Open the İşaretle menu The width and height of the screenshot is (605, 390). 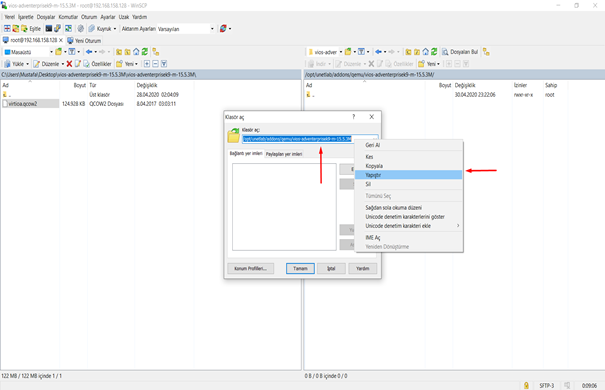coord(26,17)
